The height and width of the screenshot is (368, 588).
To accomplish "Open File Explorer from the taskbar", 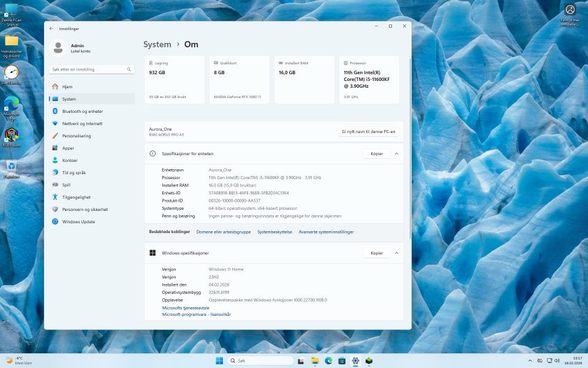I will pyautogui.click(x=315, y=361).
